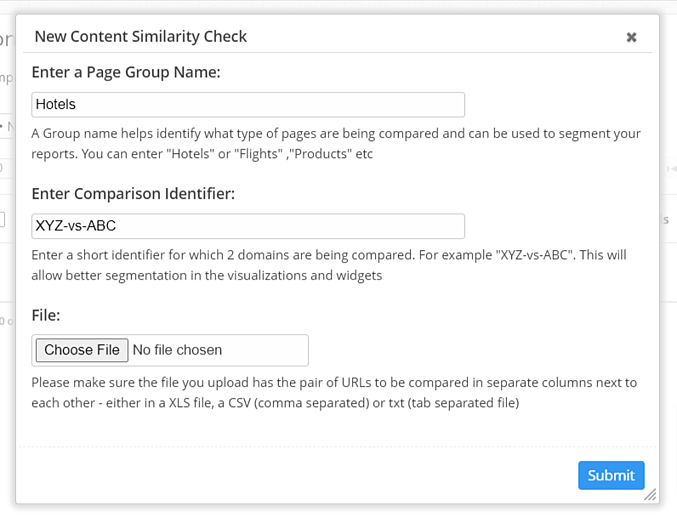Click the word 'Hotels' in the group field

pyautogui.click(x=56, y=104)
